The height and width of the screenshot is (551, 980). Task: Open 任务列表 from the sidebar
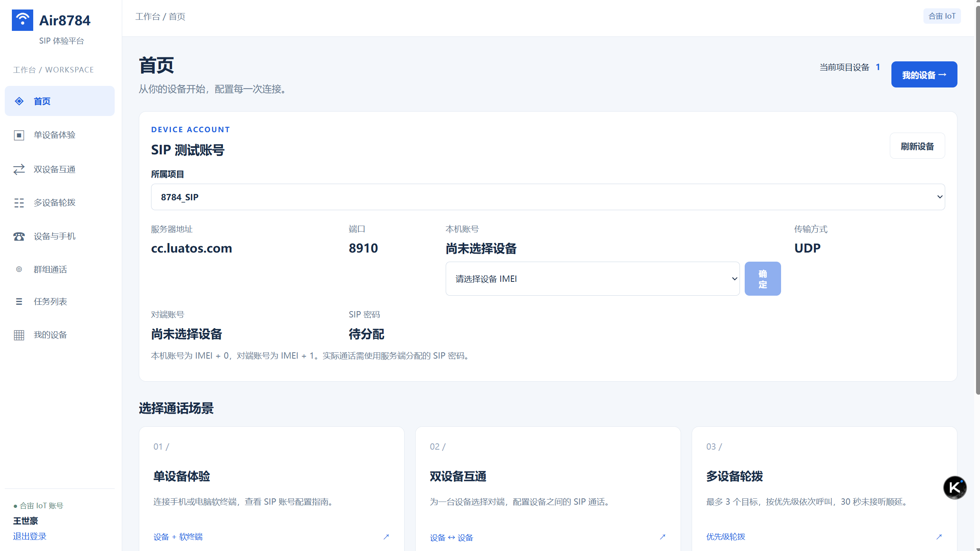pyautogui.click(x=60, y=302)
